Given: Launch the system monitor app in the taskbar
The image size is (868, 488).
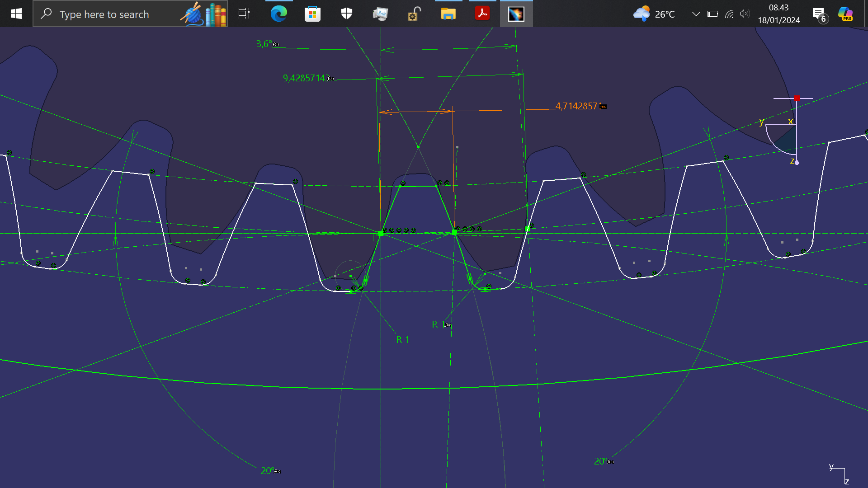Looking at the screenshot, I should (380, 14).
